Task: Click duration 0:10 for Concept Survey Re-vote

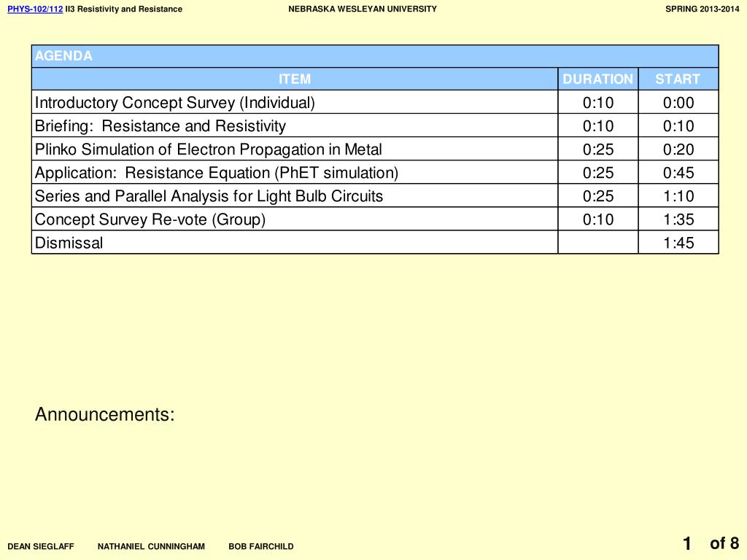Action: tap(598, 219)
